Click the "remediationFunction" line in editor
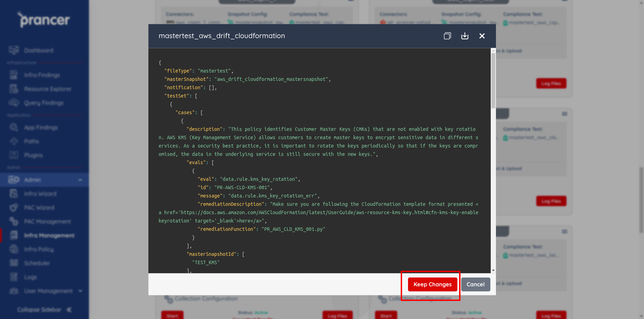Screen dimensions: 644x319 click(261, 229)
